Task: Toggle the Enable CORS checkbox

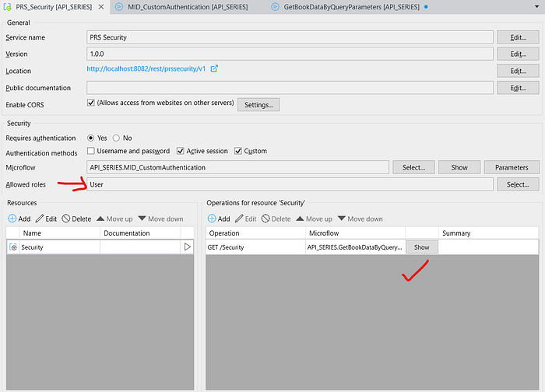Action: [91, 103]
